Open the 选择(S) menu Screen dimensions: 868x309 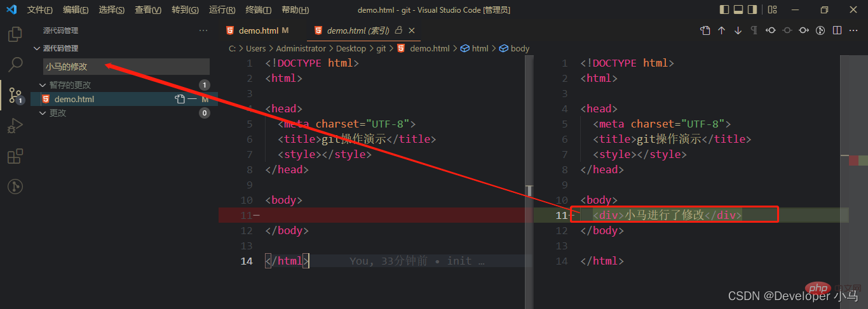click(x=112, y=10)
